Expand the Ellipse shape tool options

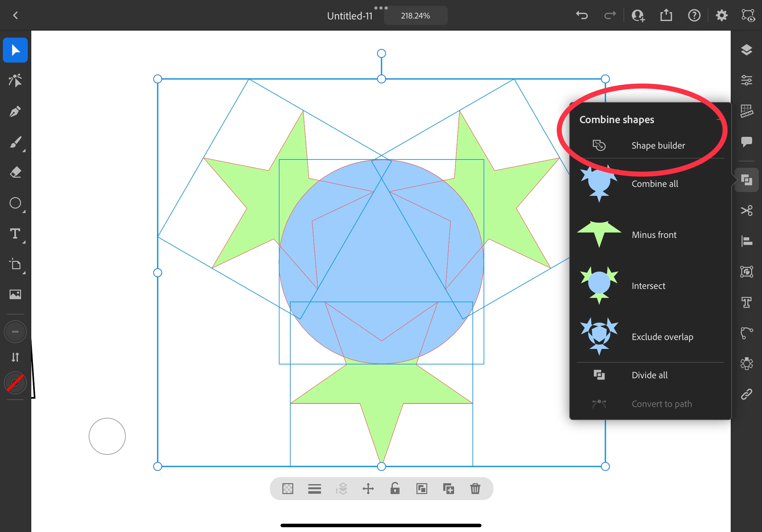pos(23,211)
